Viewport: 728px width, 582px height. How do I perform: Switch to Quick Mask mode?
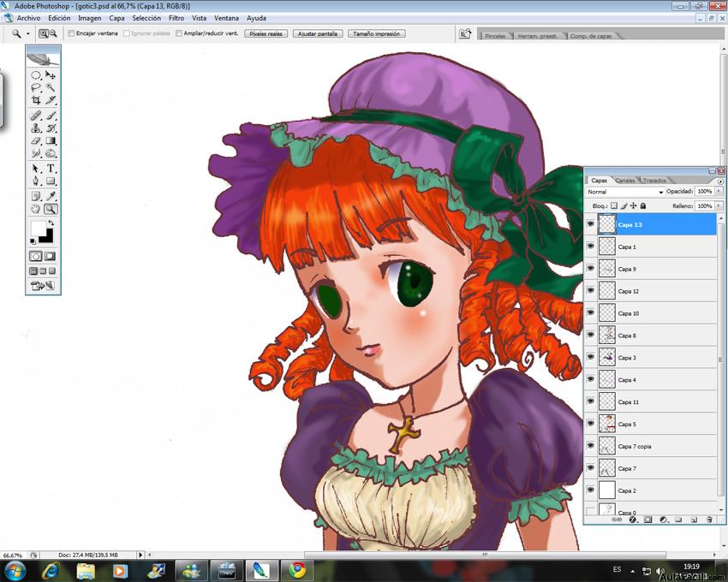tap(51, 256)
